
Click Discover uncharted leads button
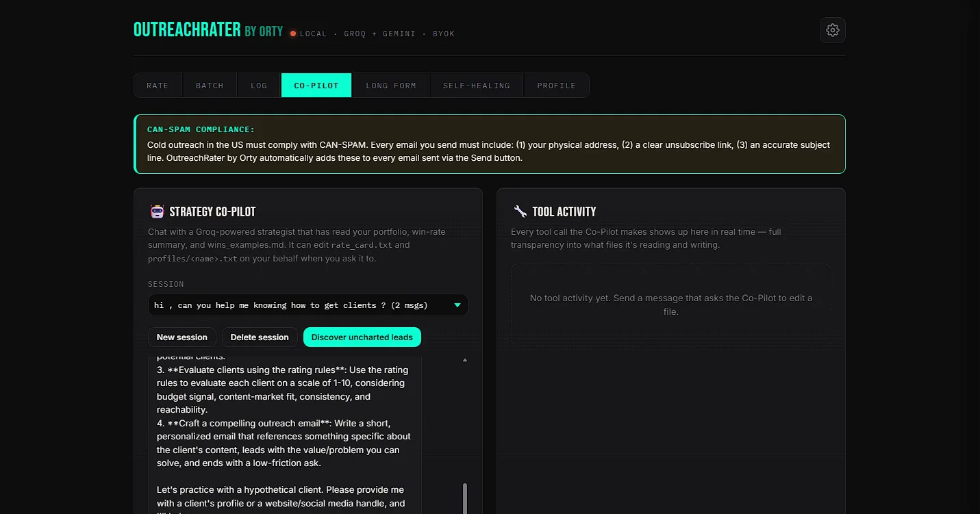[362, 337]
